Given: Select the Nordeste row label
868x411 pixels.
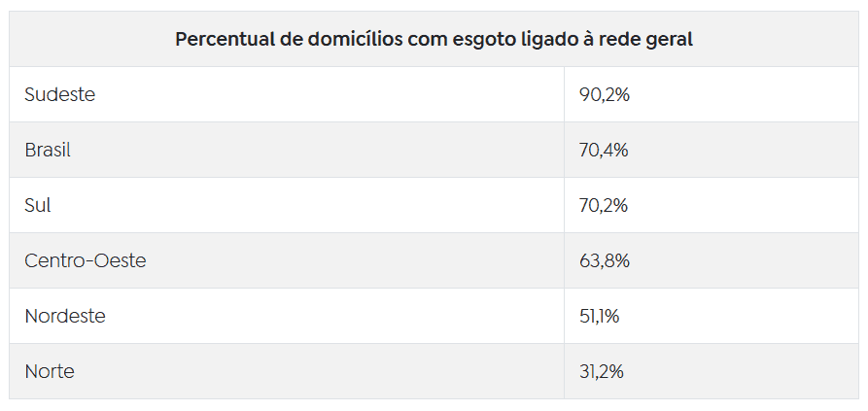Looking at the screenshot, I should (65, 316).
